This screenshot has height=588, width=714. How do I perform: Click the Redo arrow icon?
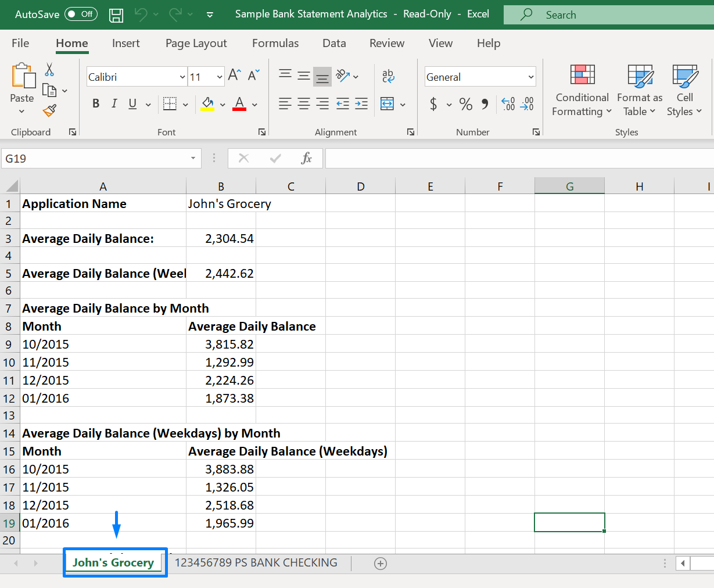pos(175,15)
